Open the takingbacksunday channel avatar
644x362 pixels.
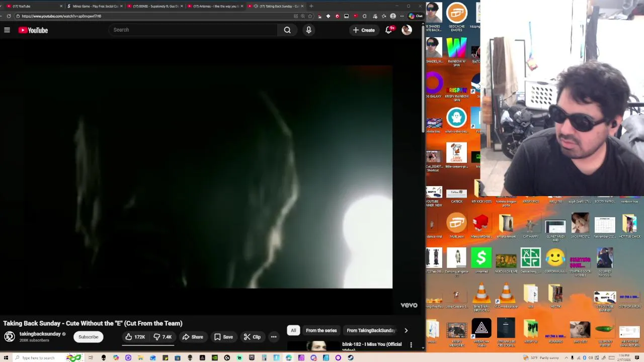pos(10,337)
